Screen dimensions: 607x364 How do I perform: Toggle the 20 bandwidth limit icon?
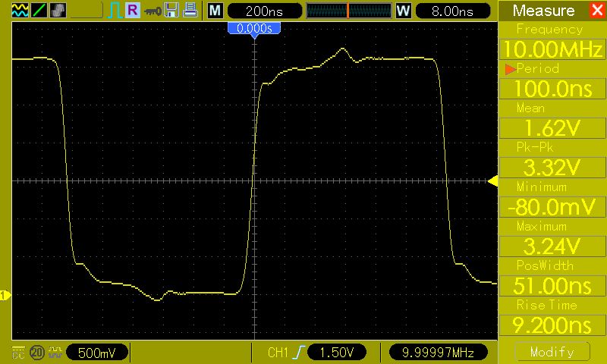[37, 353]
